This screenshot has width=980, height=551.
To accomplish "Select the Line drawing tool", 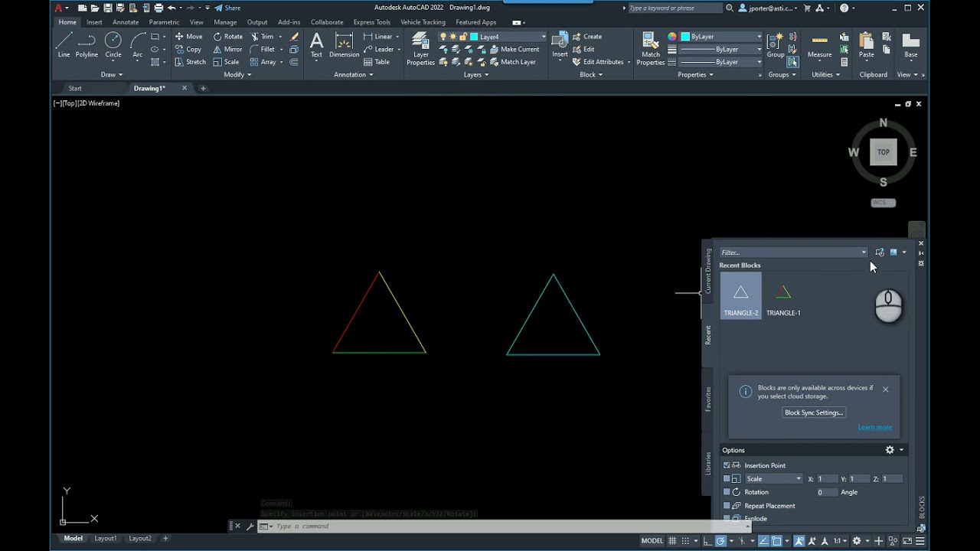I will pos(64,45).
